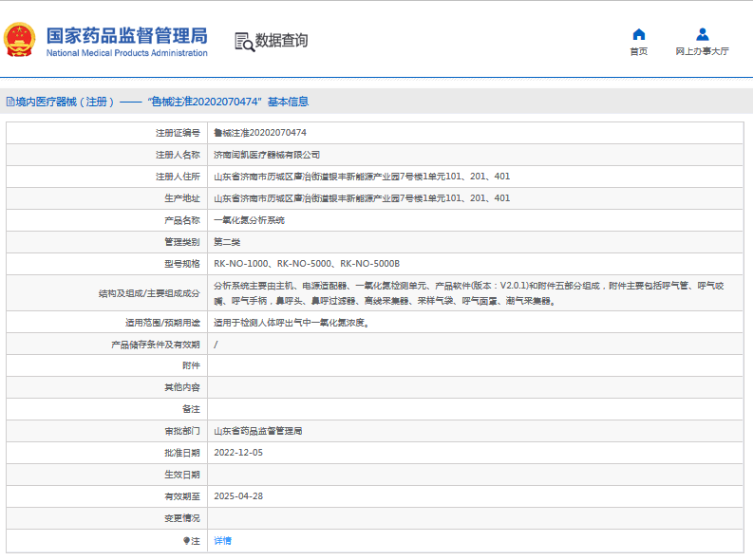Click the 注册人名称 label
753x560 pixels.
(x=178, y=155)
